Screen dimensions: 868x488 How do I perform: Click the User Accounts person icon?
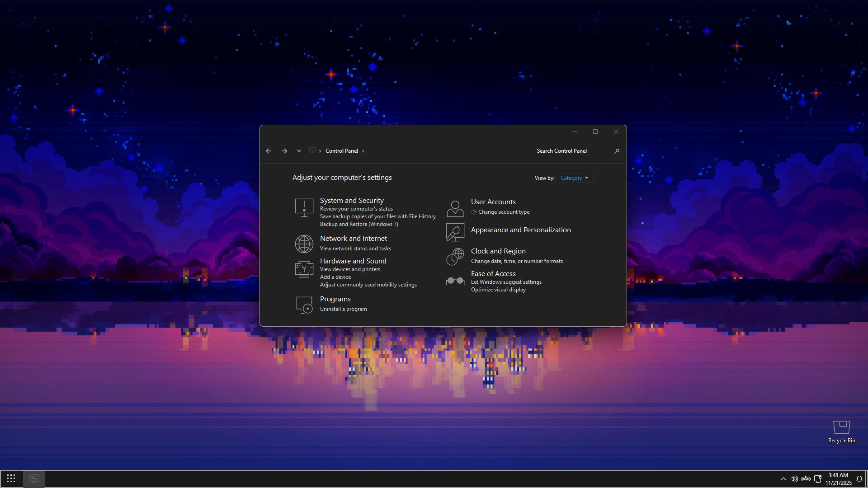(455, 209)
